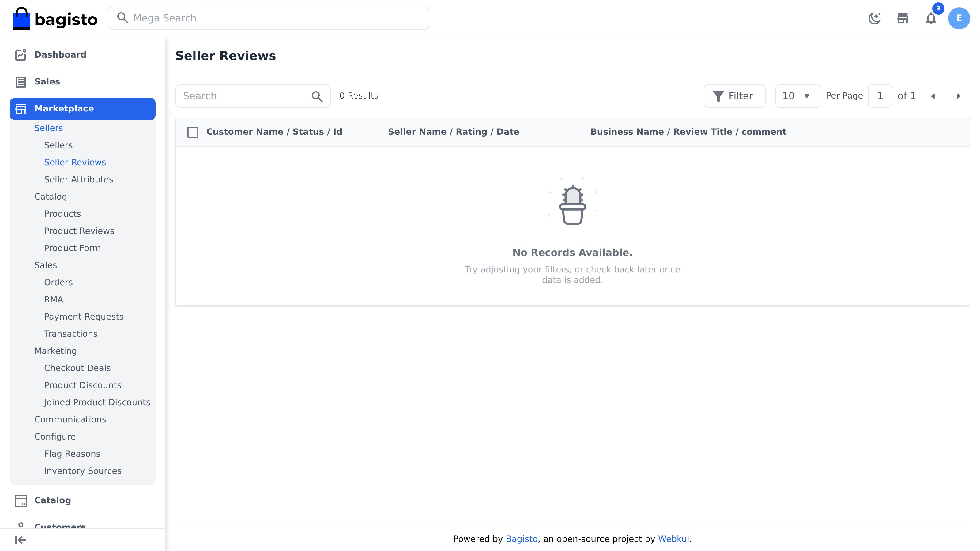Click the Filter button
Viewport: 980px width, 551px height.
pyautogui.click(x=734, y=96)
